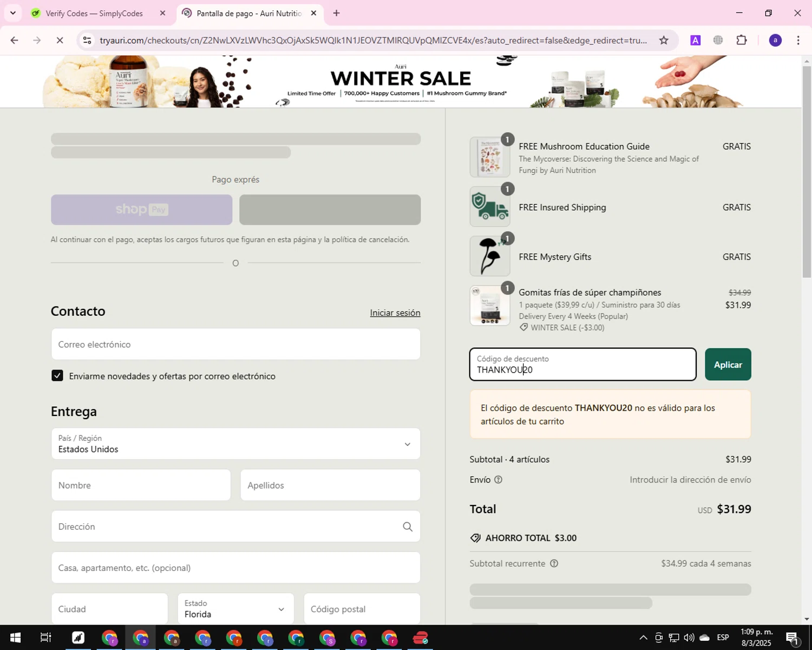Bookmark this page with star icon
Image resolution: width=812 pixels, height=650 pixels.
click(x=664, y=40)
